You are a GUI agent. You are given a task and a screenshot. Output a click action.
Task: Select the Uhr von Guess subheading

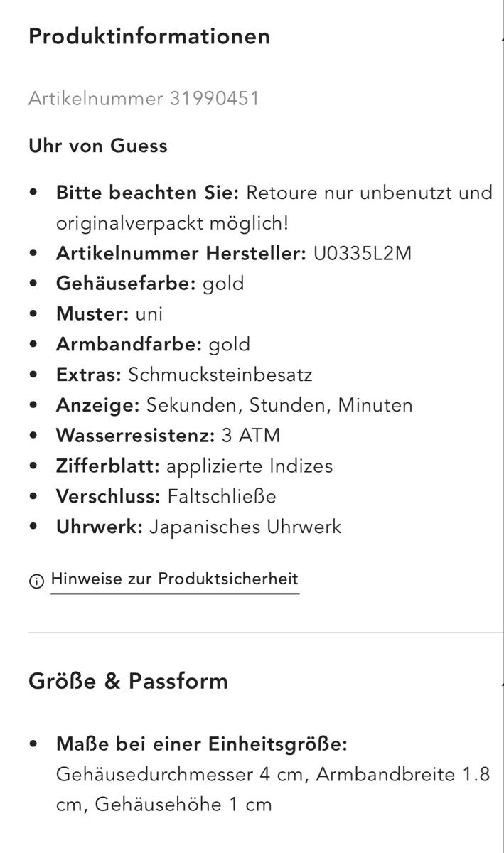(x=98, y=146)
